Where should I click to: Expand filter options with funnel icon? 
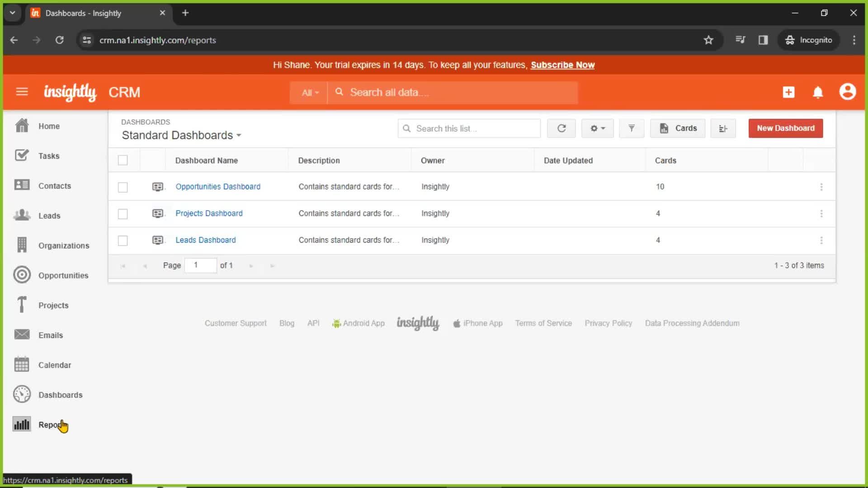[x=631, y=128]
